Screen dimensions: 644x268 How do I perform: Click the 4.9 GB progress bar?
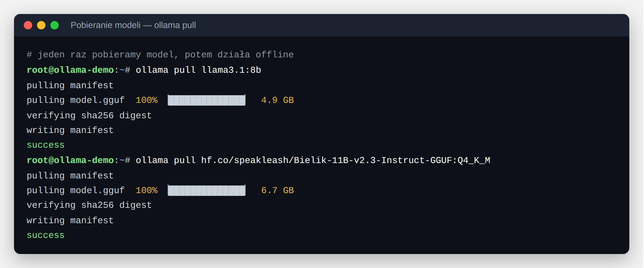pyautogui.click(x=207, y=100)
